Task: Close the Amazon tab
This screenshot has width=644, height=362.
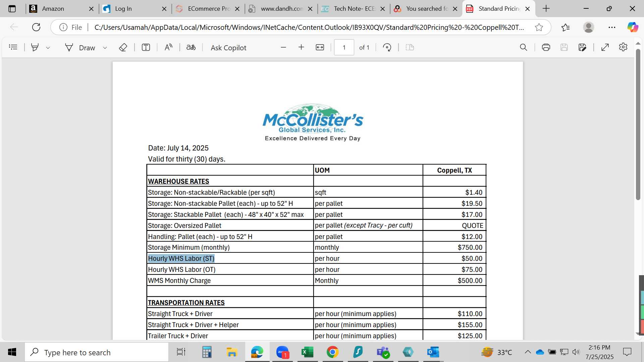Action: click(x=91, y=9)
